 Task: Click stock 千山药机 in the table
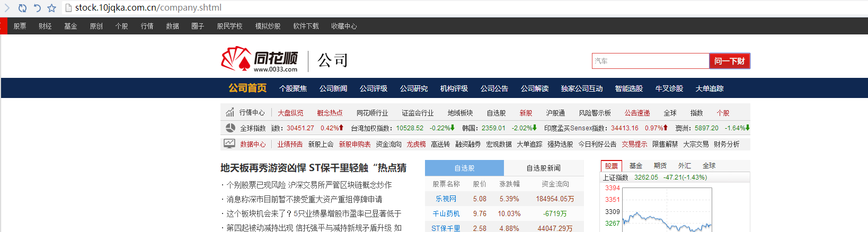[x=446, y=214]
